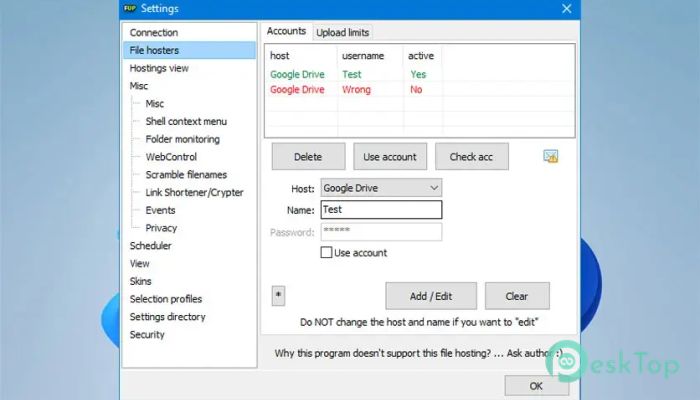The image size is (700, 400).
Task: Click the asterisk show-password button
Action: pyautogui.click(x=278, y=296)
